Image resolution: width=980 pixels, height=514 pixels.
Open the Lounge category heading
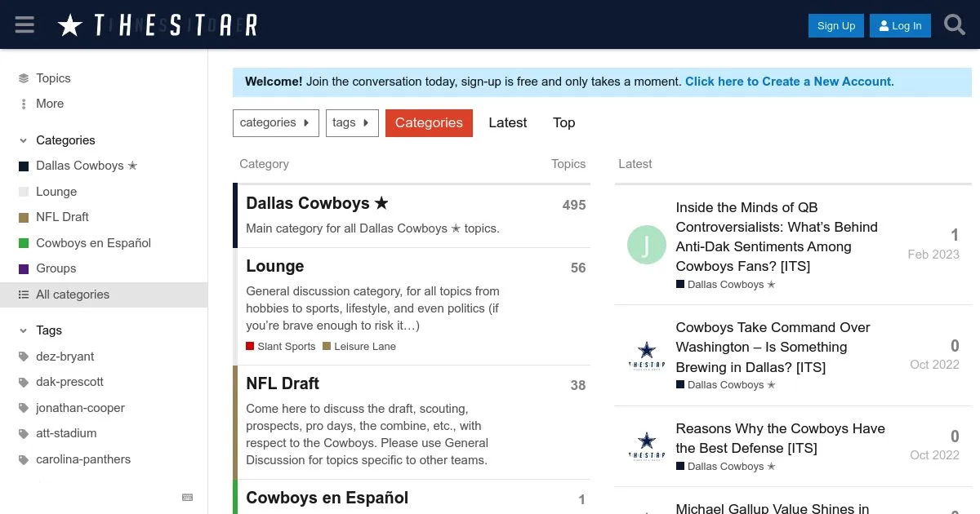tap(275, 266)
